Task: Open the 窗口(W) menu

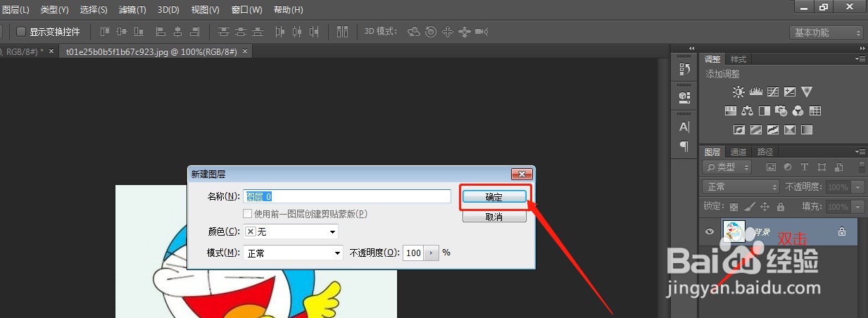Action: click(x=246, y=10)
